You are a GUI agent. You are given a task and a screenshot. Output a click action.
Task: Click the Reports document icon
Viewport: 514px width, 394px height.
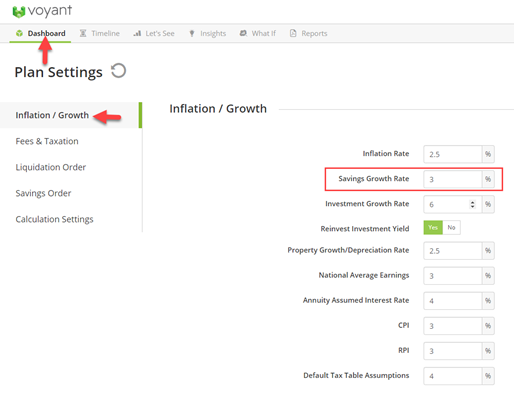tap(293, 33)
